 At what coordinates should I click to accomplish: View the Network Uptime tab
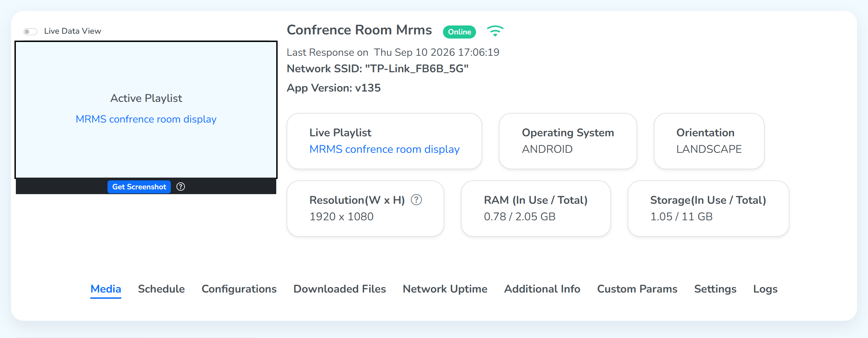pyautogui.click(x=445, y=289)
